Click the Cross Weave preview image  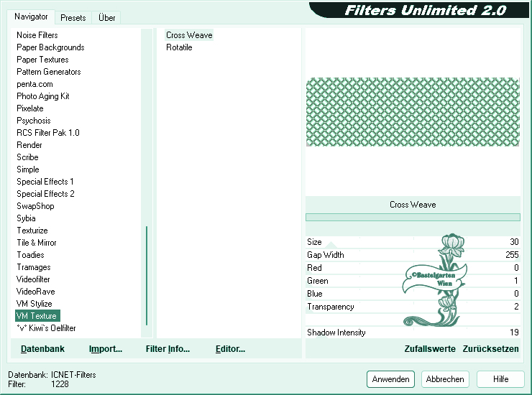pos(413,112)
